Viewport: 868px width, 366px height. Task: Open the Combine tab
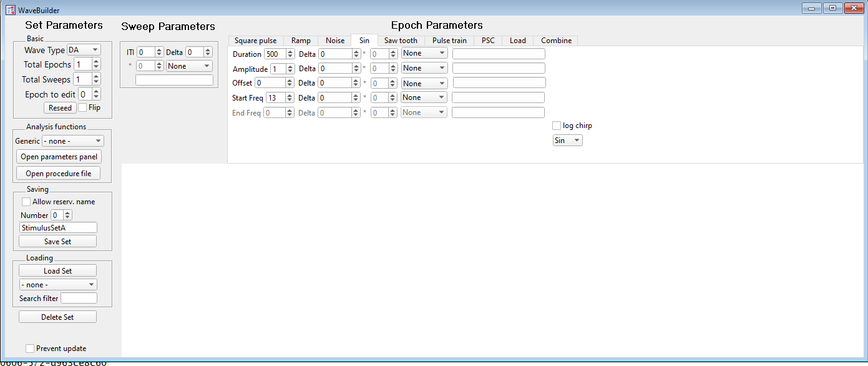click(555, 40)
